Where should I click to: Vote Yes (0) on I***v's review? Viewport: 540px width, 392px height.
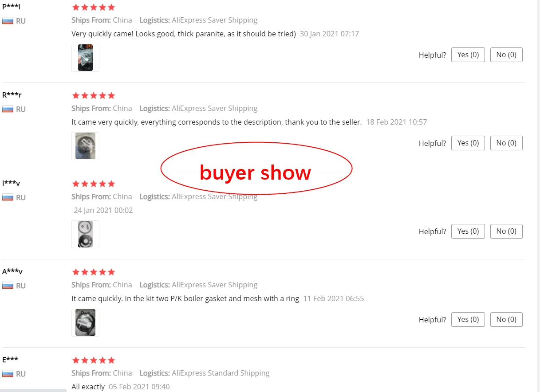[468, 231]
